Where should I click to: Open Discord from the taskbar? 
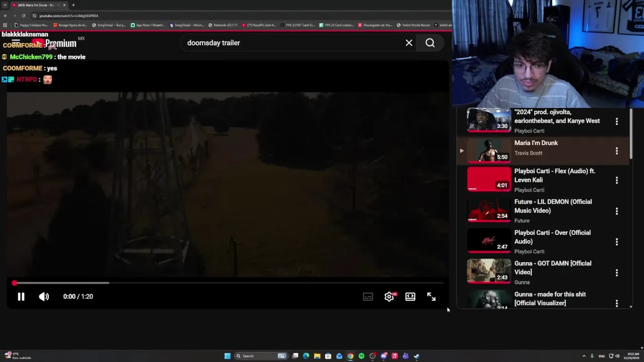pos(383,356)
